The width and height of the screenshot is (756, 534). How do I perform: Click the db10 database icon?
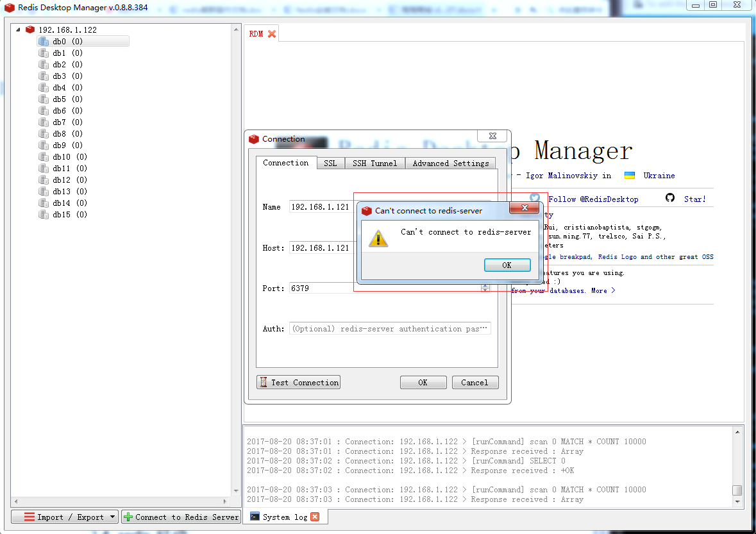[x=44, y=157]
